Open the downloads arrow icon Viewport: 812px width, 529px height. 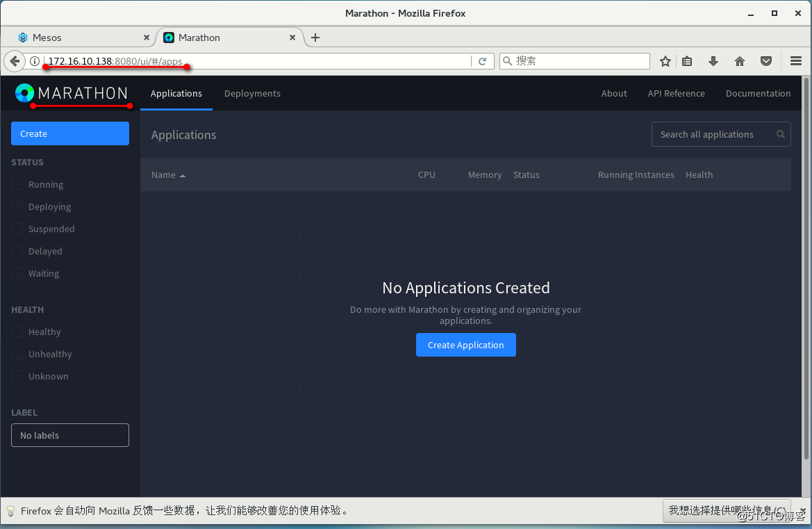coord(713,61)
